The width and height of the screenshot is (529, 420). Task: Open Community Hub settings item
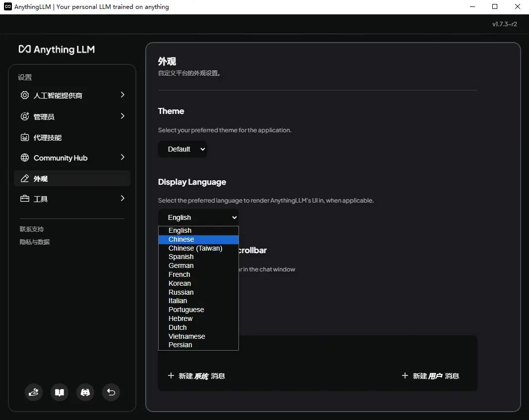click(x=72, y=158)
